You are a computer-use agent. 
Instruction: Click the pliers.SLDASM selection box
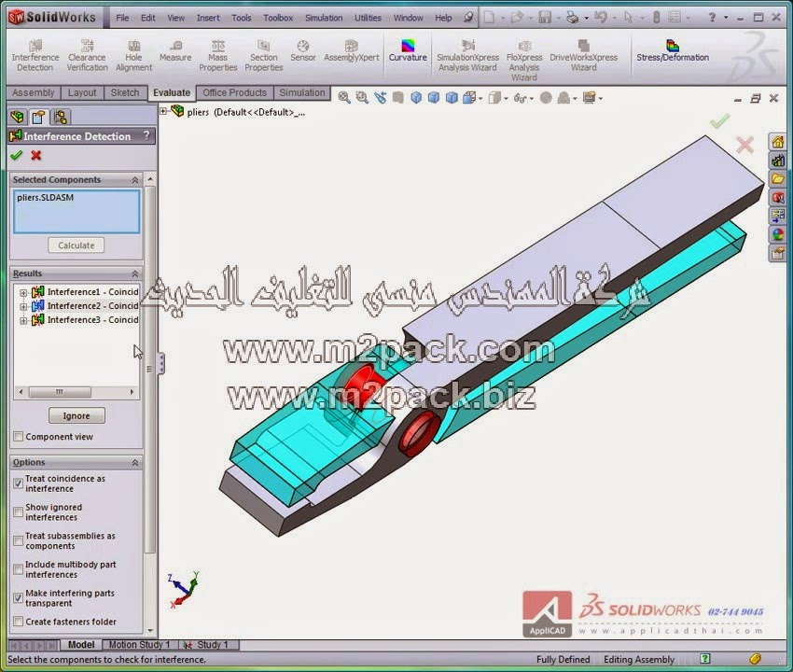[77, 212]
